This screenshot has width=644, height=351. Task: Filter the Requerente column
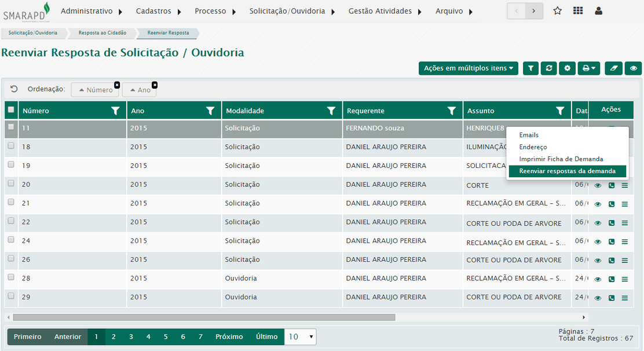(x=452, y=111)
